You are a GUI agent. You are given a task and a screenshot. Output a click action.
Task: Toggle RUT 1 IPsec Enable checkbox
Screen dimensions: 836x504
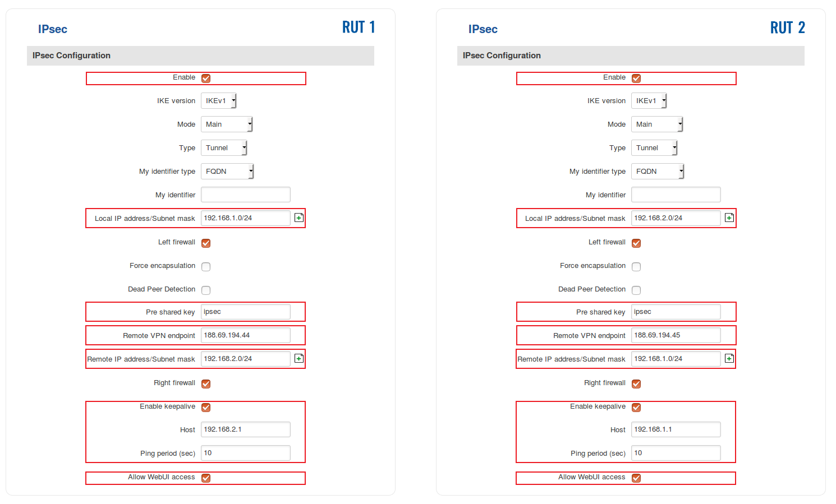tap(206, 78)
